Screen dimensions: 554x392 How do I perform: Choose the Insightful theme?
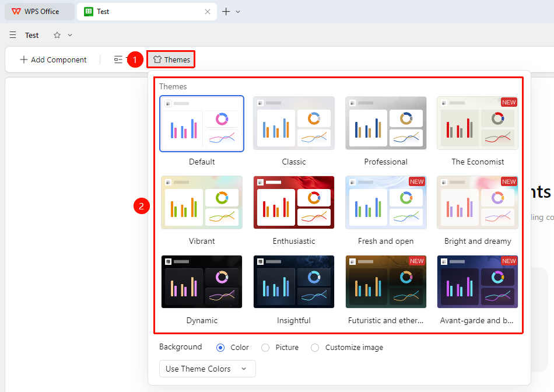pos(294,282)
